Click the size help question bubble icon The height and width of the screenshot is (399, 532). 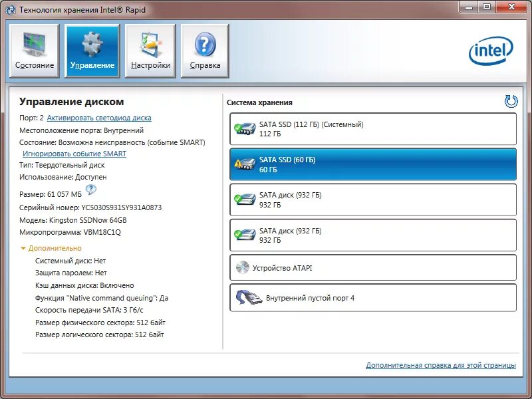point(90,190)
